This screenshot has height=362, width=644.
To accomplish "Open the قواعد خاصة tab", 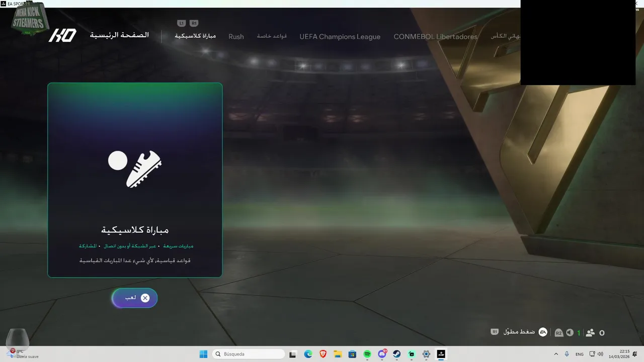I will (272, 36).
